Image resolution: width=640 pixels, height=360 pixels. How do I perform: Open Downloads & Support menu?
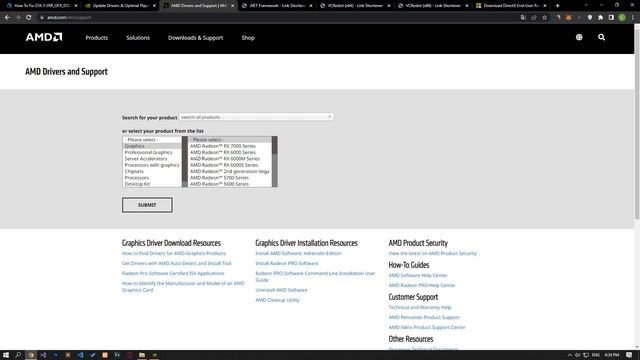tap(196, 38)
